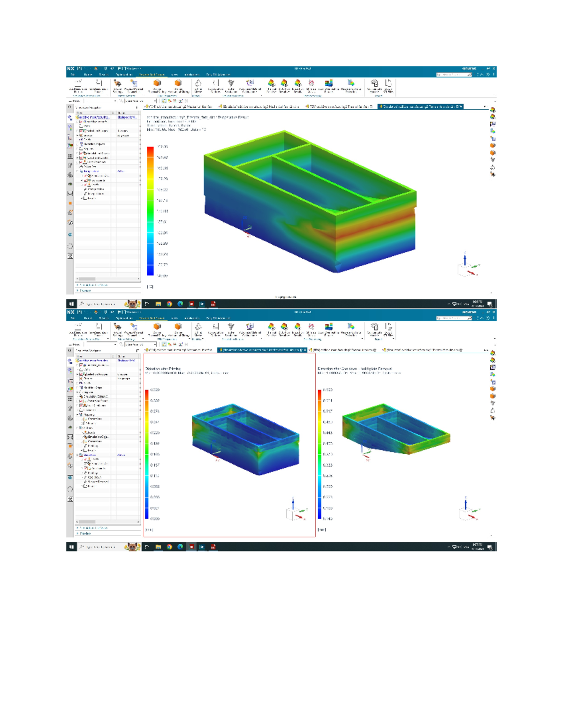
Task: Click the temperature color legend bar
Action: click(x=150, y=211)
